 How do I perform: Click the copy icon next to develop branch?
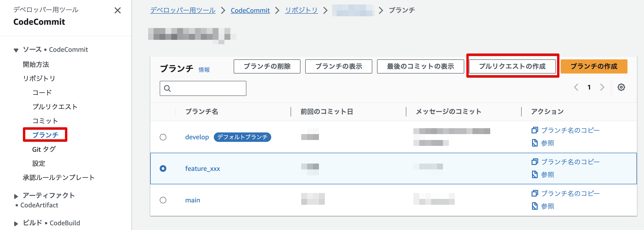(x=535, y=130)
